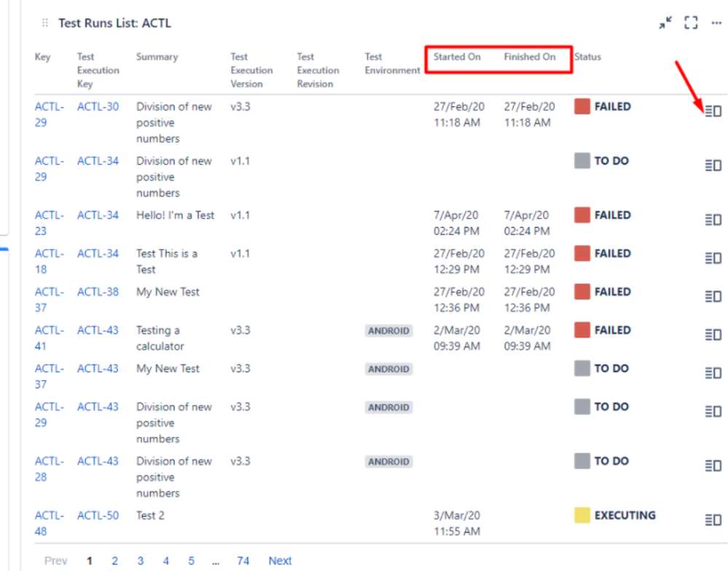Open details icon for Test 2 row
This screenshot has height=571, width=728.
point(713,520)
